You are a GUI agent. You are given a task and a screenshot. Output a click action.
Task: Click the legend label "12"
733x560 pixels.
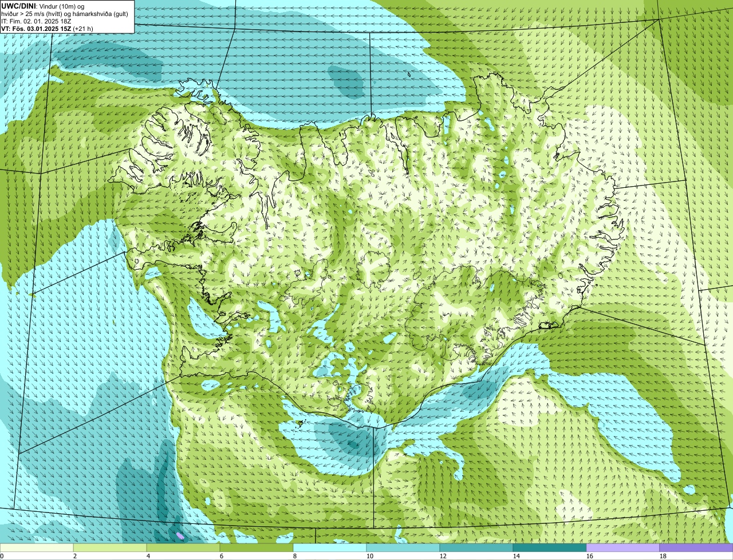click(443, 556)
